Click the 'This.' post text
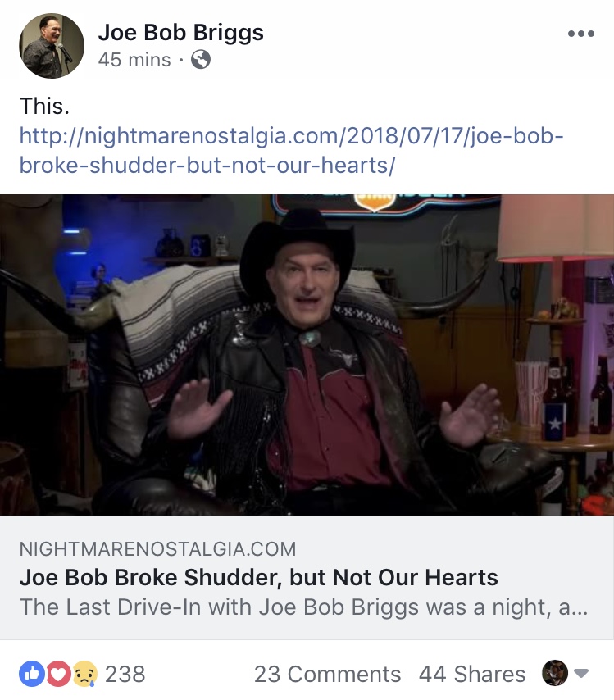The width and height of the screenshot is (614, 700). pos(44,107)
